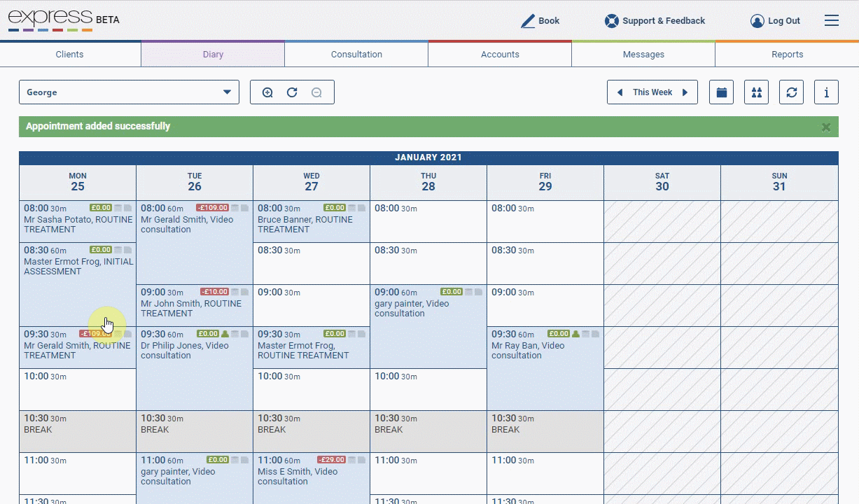Open the Consultation tab
This screenshot has height=504, width=859.
point(356,55)
